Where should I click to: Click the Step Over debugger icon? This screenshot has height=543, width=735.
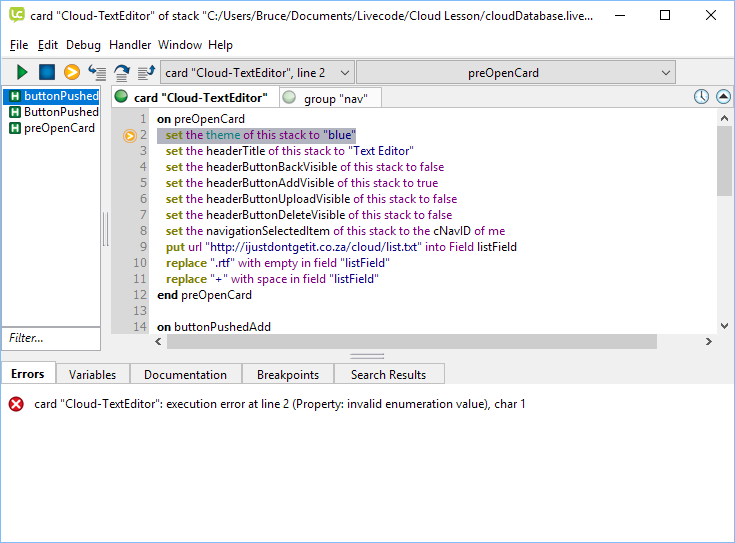(x=122, y=72)
